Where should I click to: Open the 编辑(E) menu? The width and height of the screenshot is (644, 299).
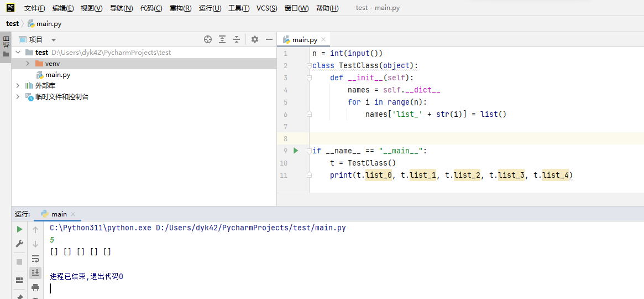[63, 8]
